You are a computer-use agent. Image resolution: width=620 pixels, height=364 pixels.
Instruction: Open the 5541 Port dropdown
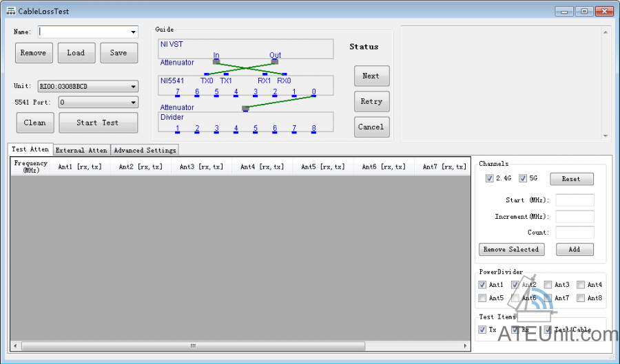coord(133,103)
